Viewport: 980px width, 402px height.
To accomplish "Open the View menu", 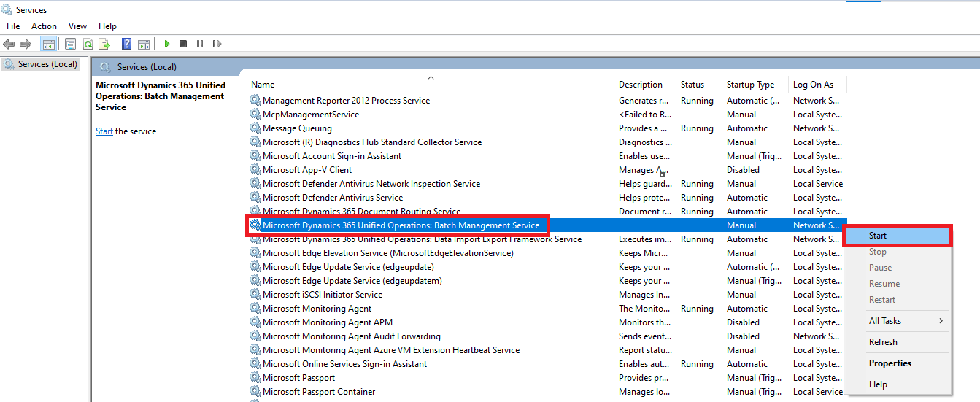I will point(77,26).
